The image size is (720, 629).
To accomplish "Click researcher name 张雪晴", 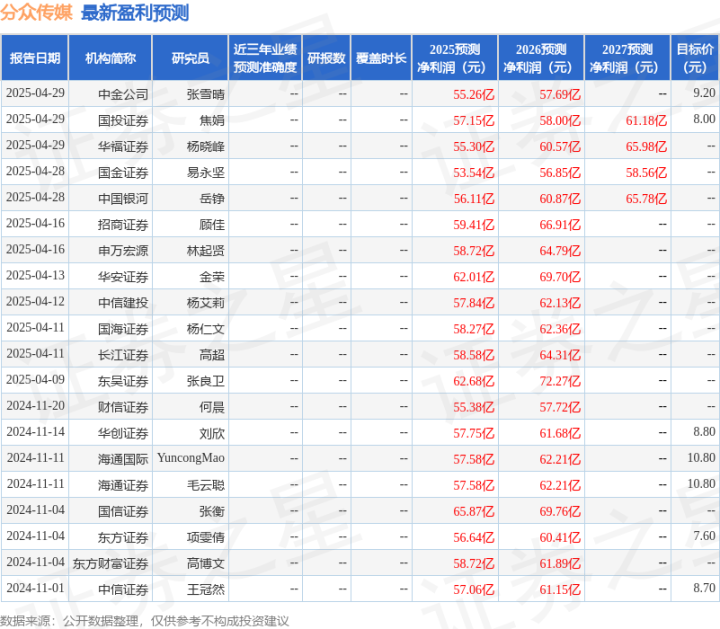I will [206, 94].
